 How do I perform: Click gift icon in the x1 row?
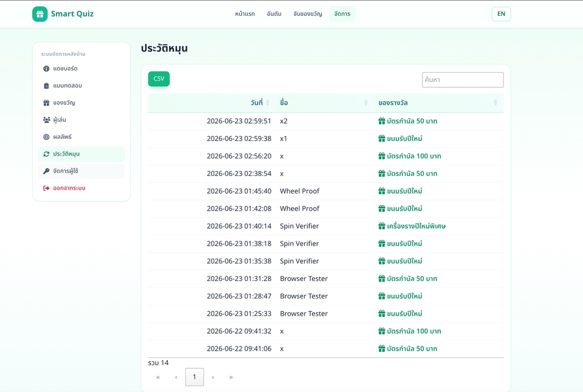[x=381, y=138]
